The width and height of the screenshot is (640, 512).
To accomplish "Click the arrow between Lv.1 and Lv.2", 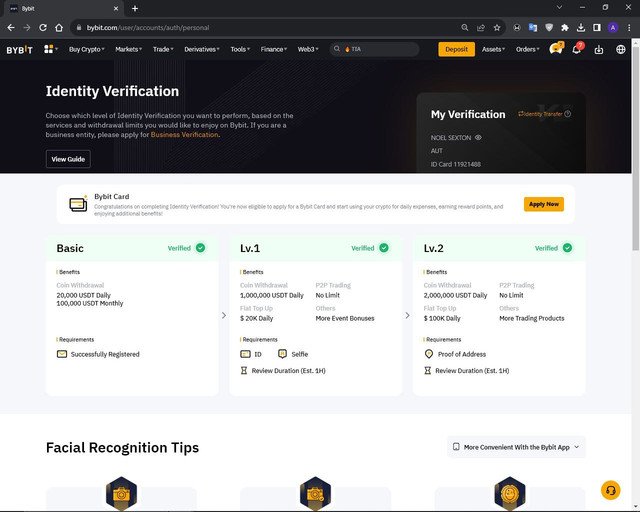I will pos(407,315).
